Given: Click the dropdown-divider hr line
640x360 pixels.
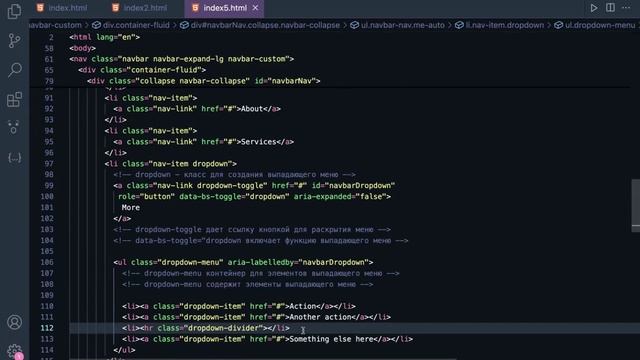Looking at the screenshot, I should (x=206, y=328).
